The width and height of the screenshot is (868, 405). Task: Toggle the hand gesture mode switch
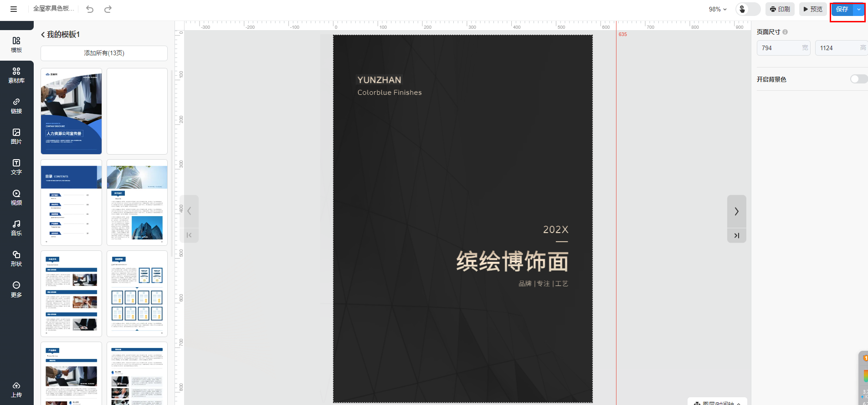(x=748, y=9)
